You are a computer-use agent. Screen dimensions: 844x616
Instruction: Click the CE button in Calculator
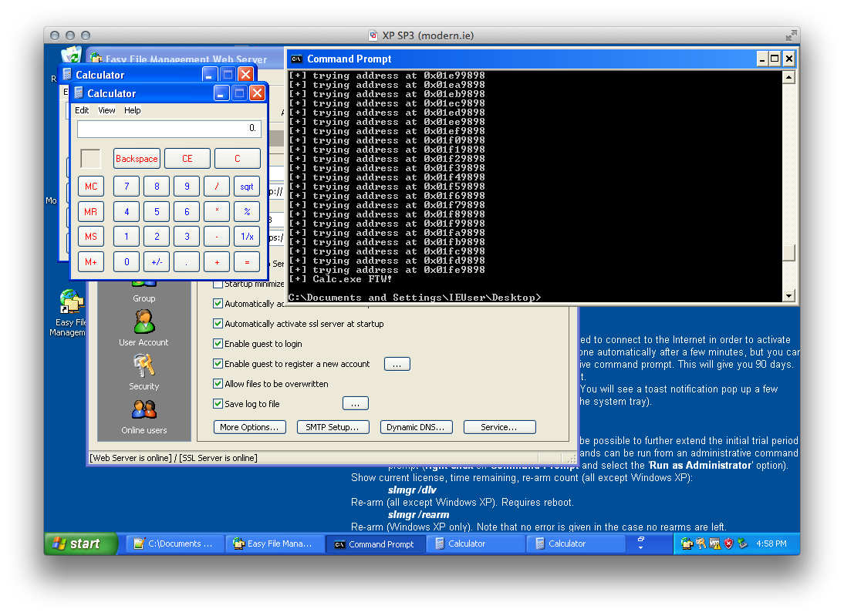point(187,159)
